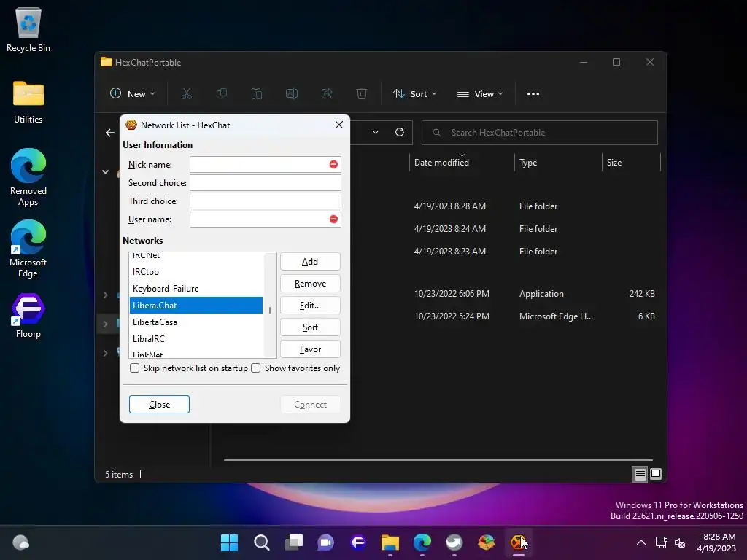Click the networks list scrollbar thumb
Screen dimensions: 747x560
[x=270, y=310]
